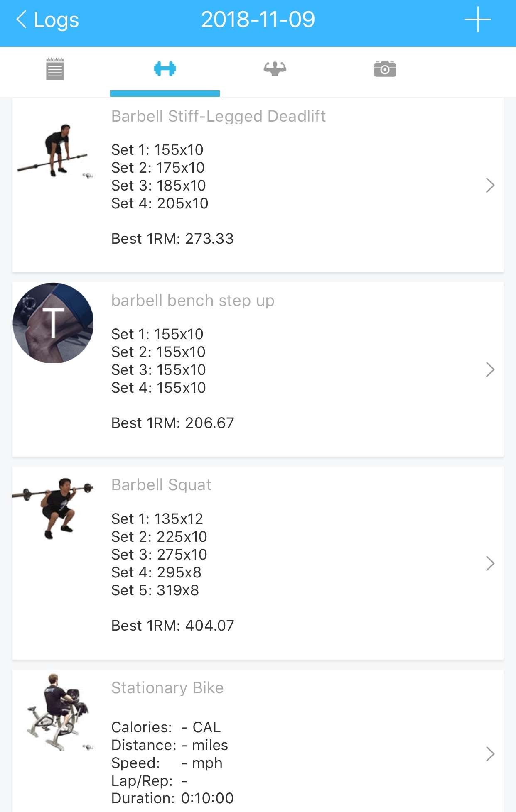Open the notes list tab icon

point(55,68)
